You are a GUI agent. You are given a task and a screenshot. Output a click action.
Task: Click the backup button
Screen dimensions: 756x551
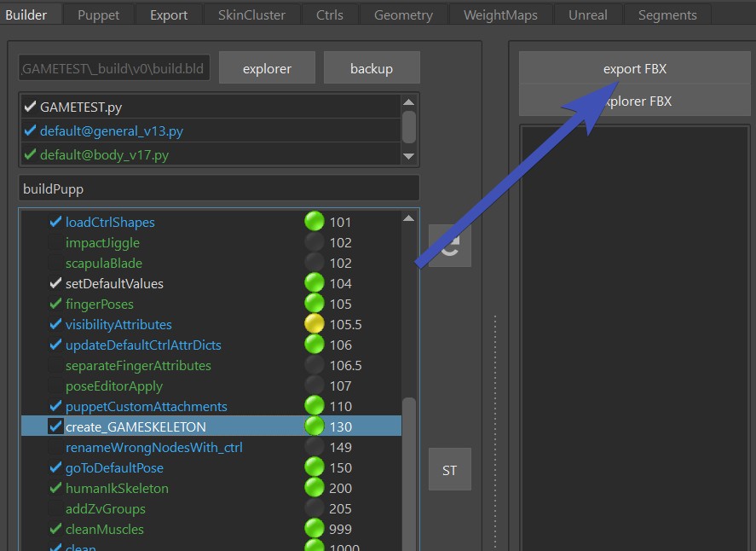tap(372, 68)
